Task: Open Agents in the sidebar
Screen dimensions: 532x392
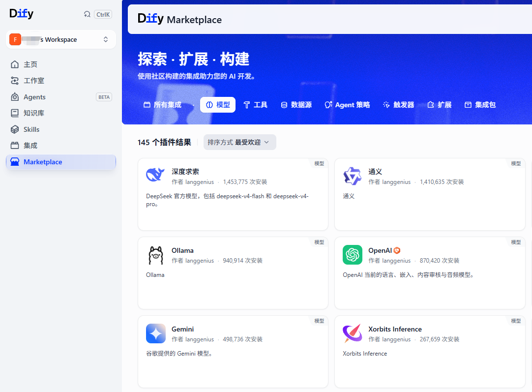Action: [61, 97]
